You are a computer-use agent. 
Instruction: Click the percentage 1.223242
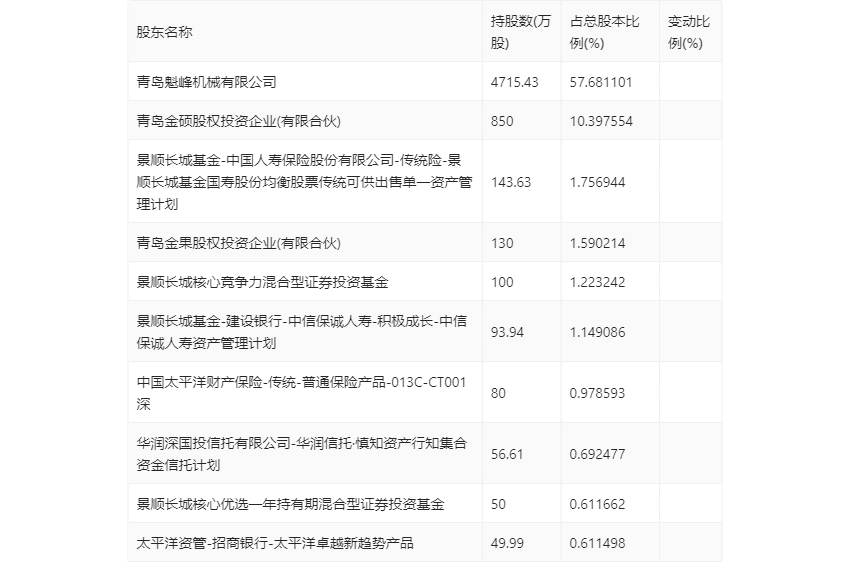[597, 282]
